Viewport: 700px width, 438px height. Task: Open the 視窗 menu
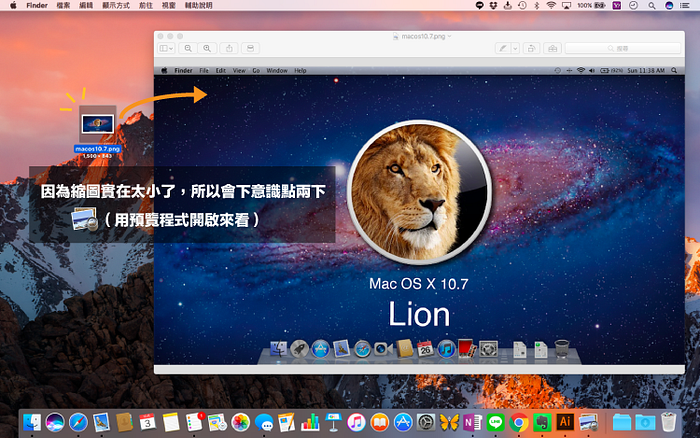pos(168,5)
